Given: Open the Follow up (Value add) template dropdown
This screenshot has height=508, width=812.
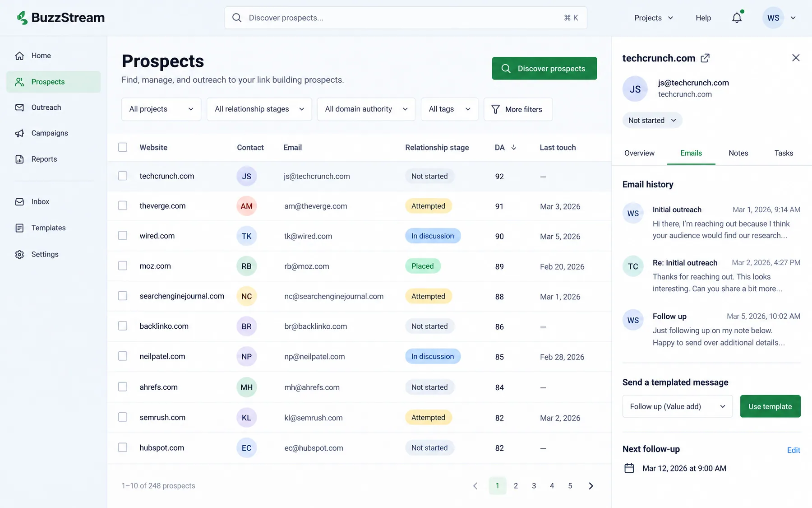Looking at the screenshot, I should point(678,406).
